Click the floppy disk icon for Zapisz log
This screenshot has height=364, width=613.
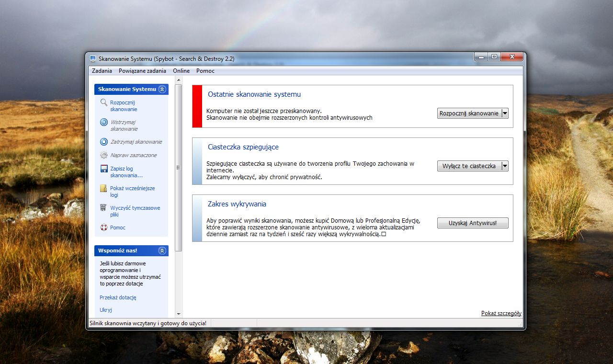(x=104, y=169)
